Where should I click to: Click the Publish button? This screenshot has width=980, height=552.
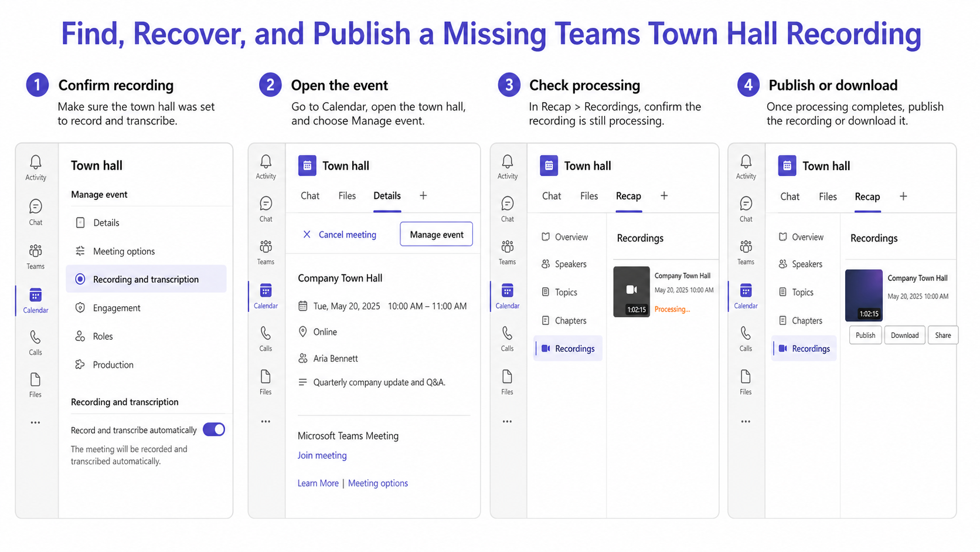(x=865, y=335)
